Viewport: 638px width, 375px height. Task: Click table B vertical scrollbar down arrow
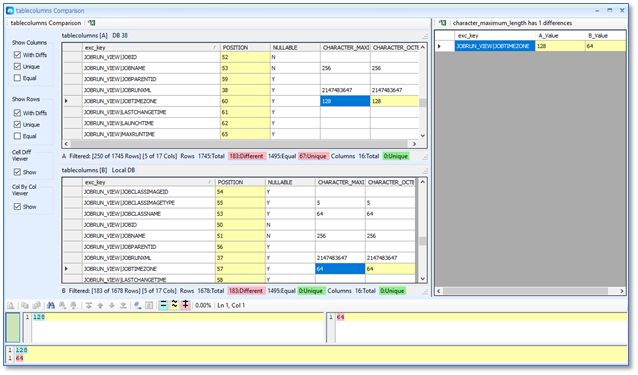(x=423, y=279)
